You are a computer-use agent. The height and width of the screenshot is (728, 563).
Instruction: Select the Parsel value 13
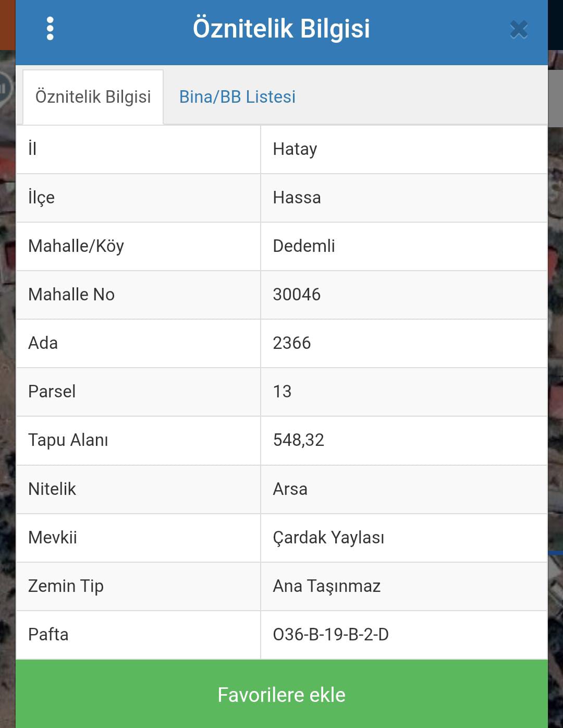(282, 392)
